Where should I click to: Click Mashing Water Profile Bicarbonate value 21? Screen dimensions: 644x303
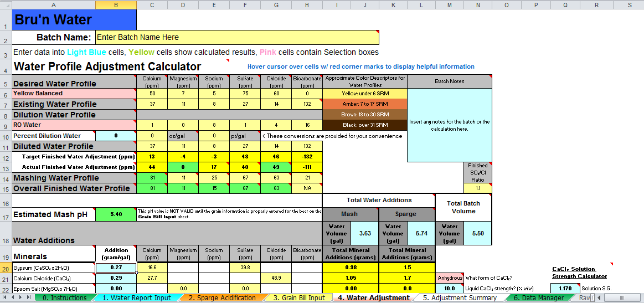point(307,178)
